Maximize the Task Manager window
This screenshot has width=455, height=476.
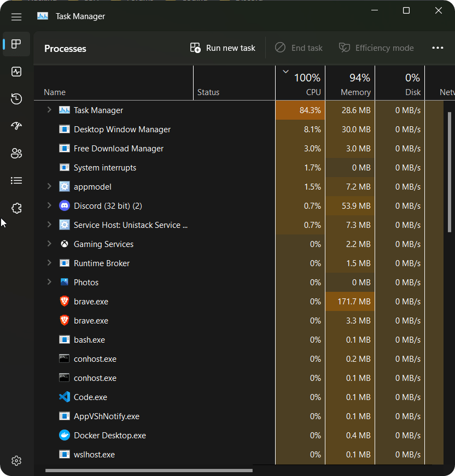(406, 10)
